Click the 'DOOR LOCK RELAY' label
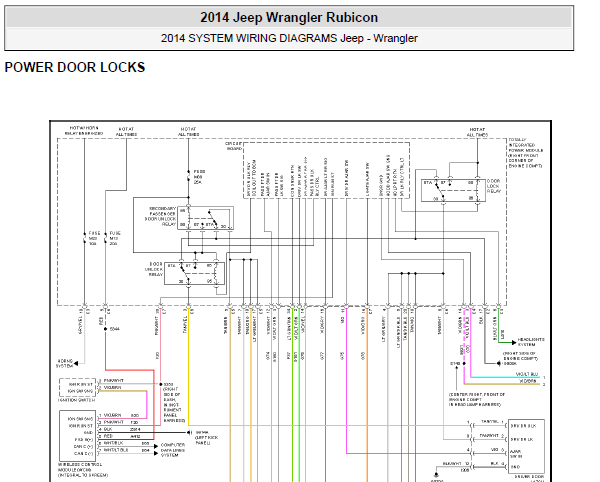Image resolution: width=600 pixels, height=482 pixels. click(x=493, y=186)
